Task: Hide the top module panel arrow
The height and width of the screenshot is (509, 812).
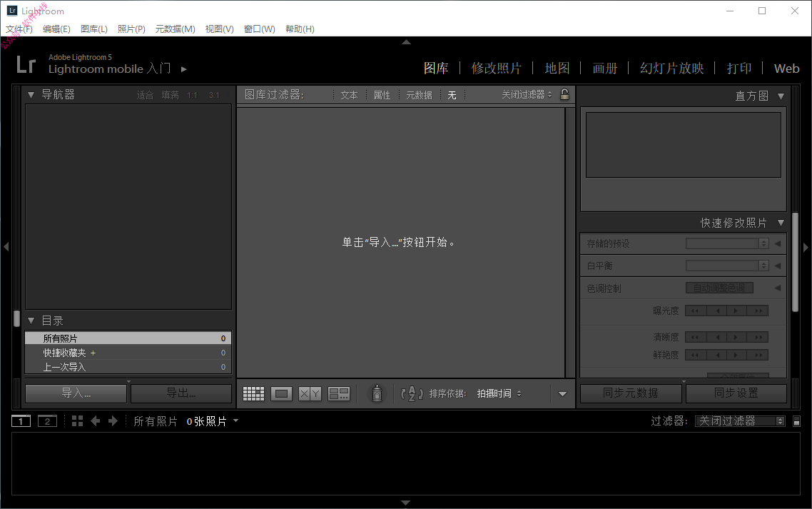Action: tap(407, 42)
